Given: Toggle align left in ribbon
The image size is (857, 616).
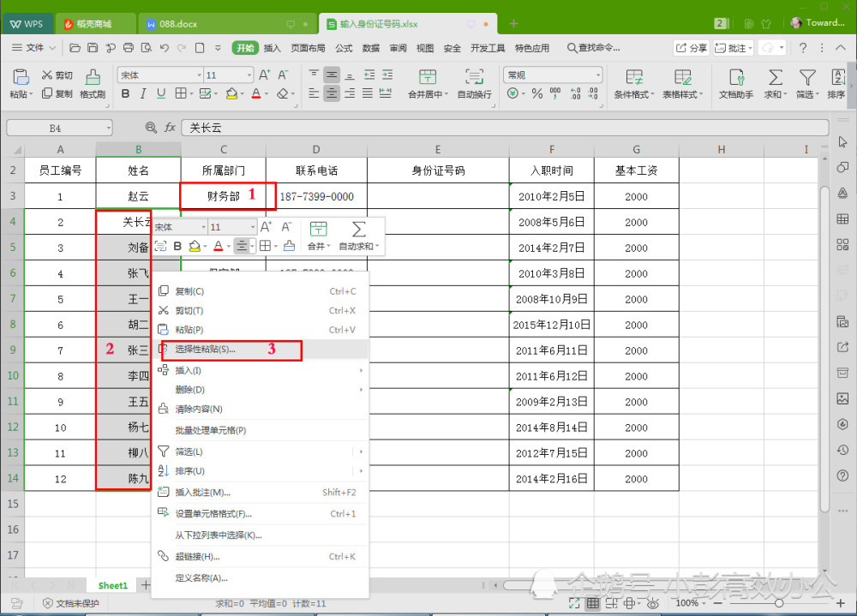Looking at the screenshot, I should click(x=313, y=93).
